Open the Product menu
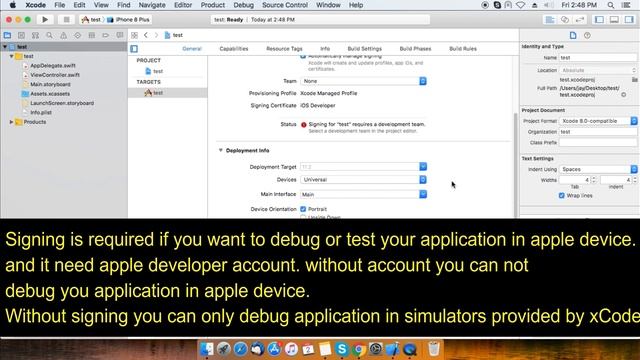The width and height of the screenshot is (640, 360). click(x=213, y=5)
